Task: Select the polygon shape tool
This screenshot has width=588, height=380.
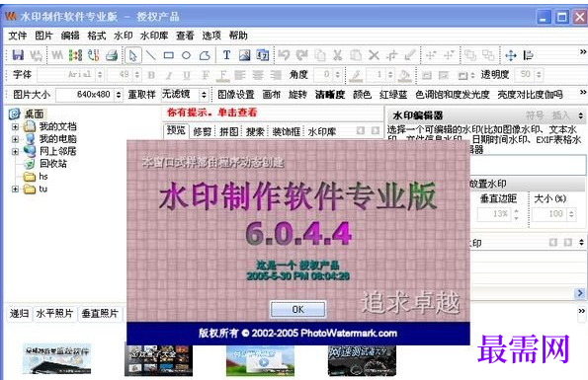Action: (205, 55)
